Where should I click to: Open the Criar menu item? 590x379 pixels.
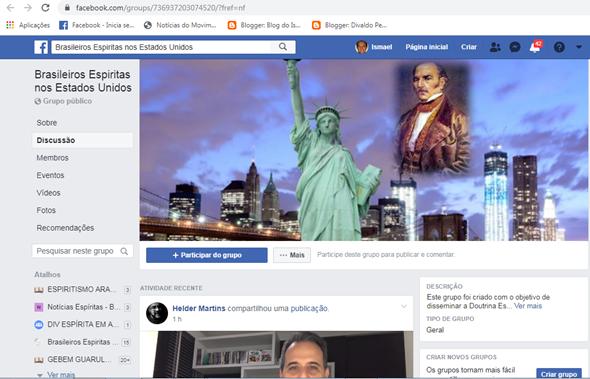tap(468, 47)
